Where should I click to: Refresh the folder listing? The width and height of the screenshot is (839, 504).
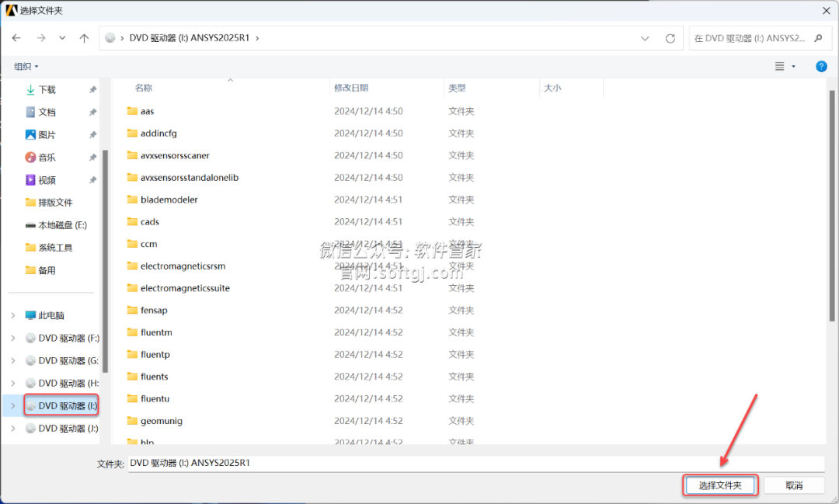click(x=670, y=39)
